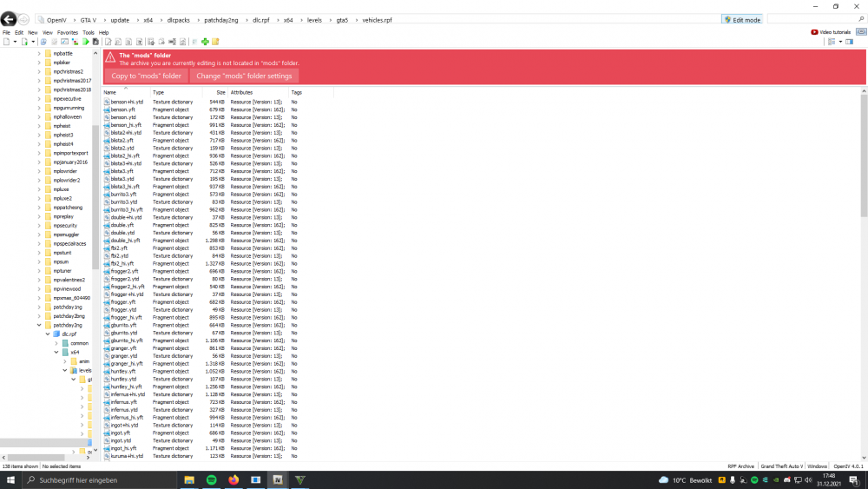The image size is (868, 489).
Task: Expand the common tree folder
Action: tap(56, 343)
